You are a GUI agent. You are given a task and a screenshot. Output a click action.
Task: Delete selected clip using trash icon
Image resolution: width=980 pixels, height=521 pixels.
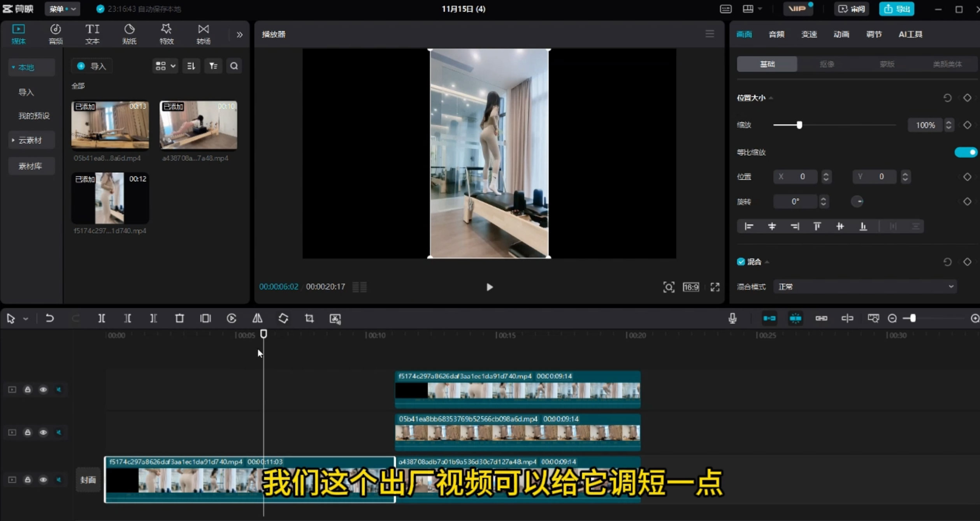(179, 318)
